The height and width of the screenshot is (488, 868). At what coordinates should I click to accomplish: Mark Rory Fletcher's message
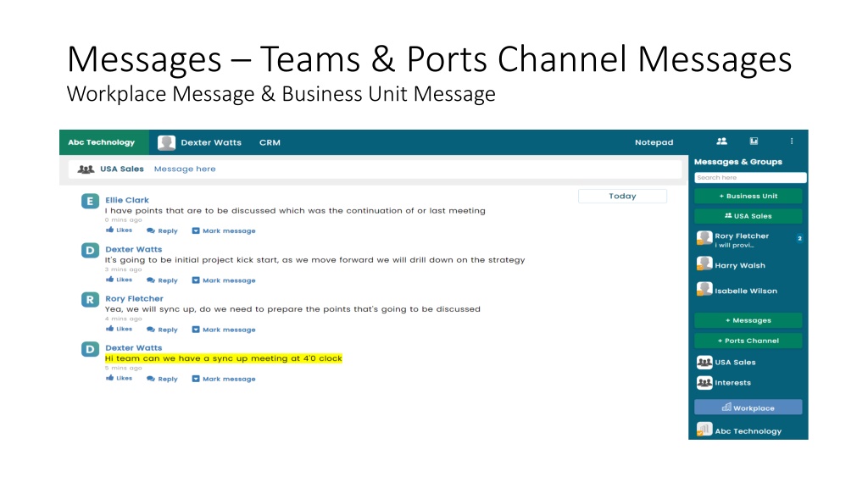click(x=224, y=330)
